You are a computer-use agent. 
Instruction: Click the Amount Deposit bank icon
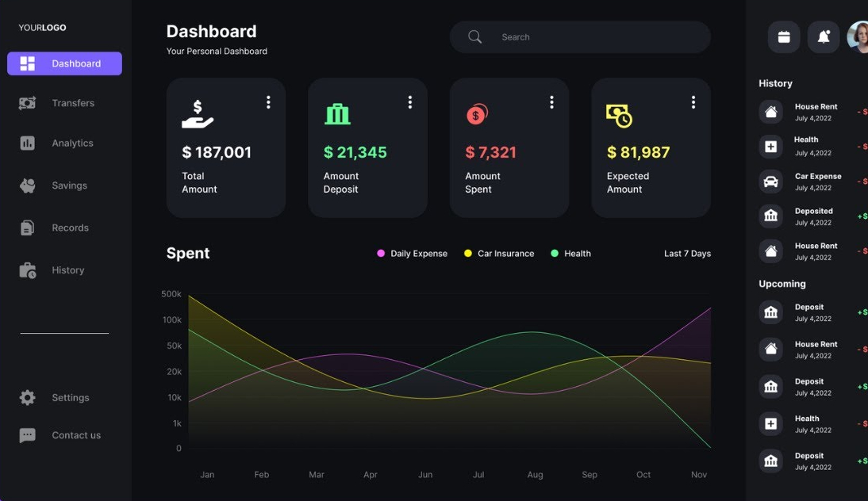coord(337,114)
